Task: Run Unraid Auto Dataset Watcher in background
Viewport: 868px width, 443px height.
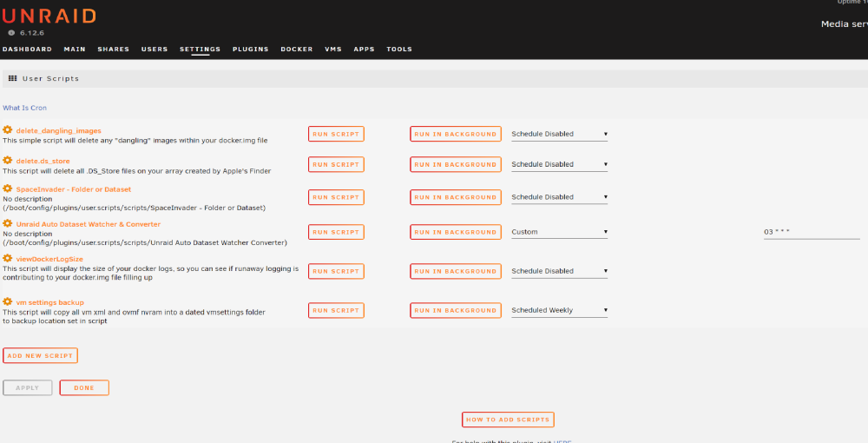Action: coord(456,232)
